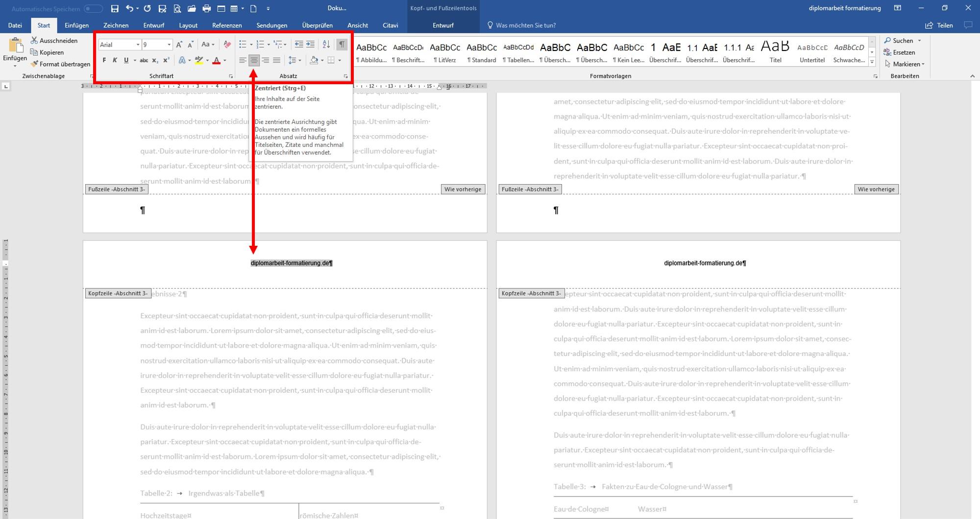Click the increase indent icon

coord(310,45)
